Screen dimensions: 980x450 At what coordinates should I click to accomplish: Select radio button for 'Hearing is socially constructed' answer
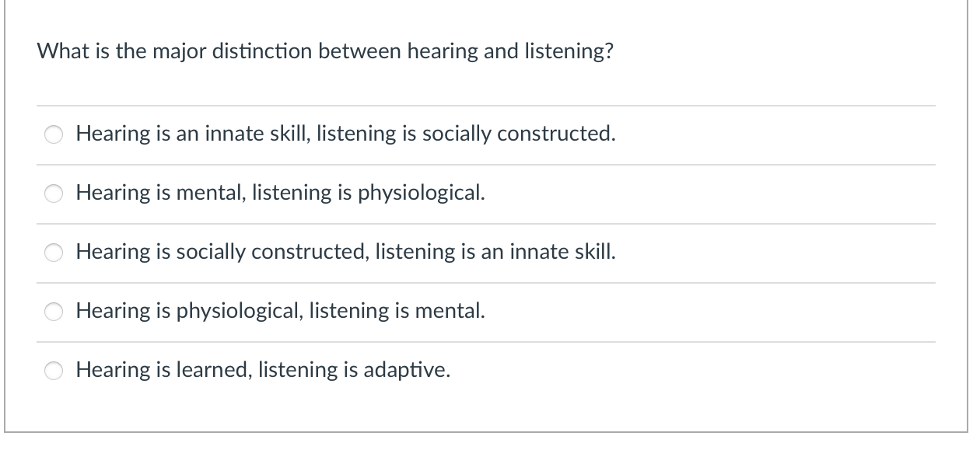coord(53,252)
